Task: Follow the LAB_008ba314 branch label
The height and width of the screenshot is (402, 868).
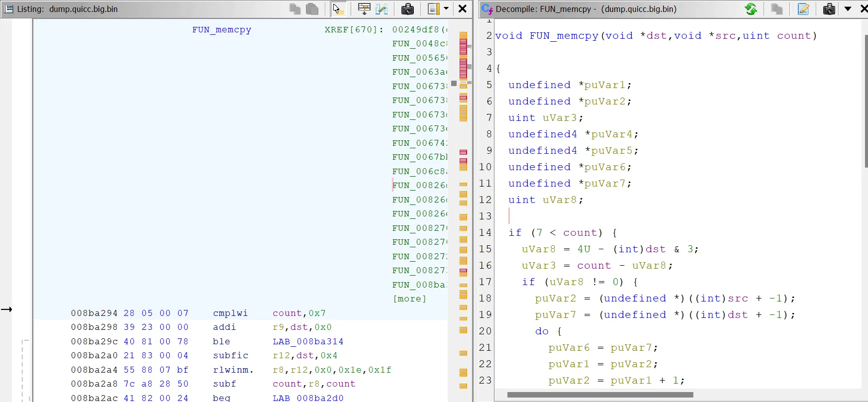Action: click(307, 342)
